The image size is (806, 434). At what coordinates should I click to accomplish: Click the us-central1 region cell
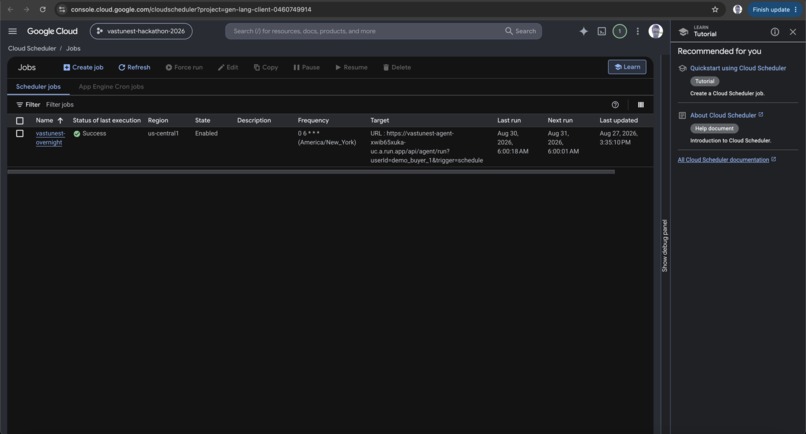(x=163, y=133)
